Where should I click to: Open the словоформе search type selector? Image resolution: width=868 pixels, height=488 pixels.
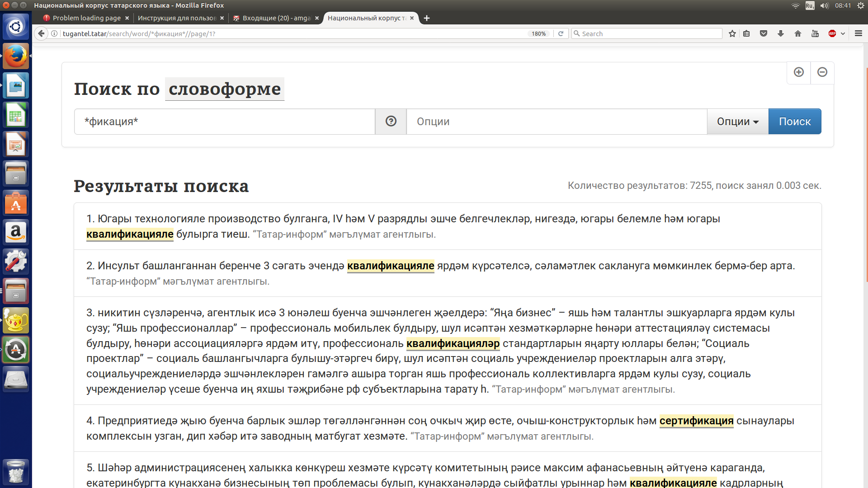225,89
